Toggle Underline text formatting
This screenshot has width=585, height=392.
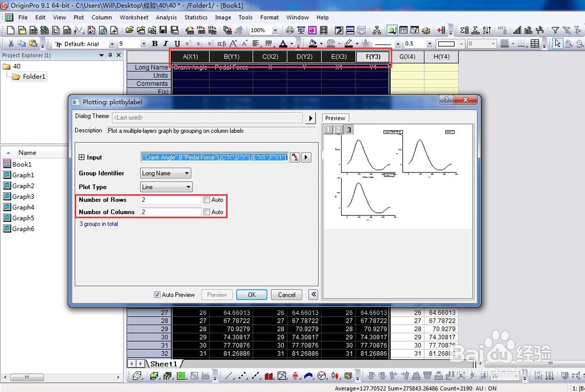[x=177, y=44]
